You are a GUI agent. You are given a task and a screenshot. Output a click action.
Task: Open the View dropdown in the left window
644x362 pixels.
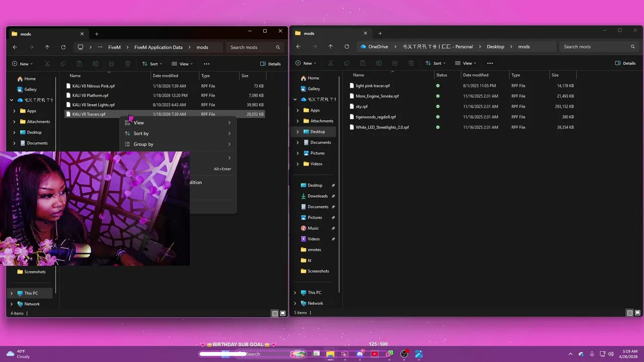(182, 64)
